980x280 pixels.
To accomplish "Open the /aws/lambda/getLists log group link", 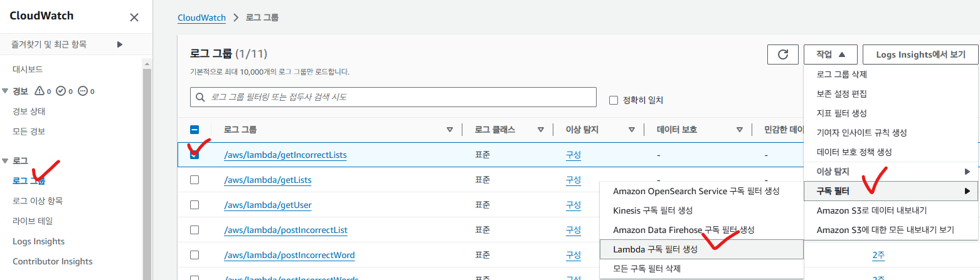I will 267,180.
